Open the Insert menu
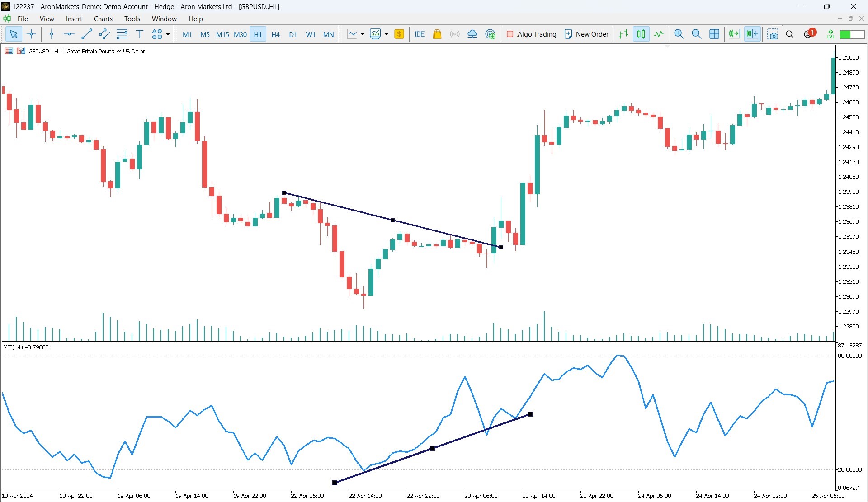 (74, 19)
